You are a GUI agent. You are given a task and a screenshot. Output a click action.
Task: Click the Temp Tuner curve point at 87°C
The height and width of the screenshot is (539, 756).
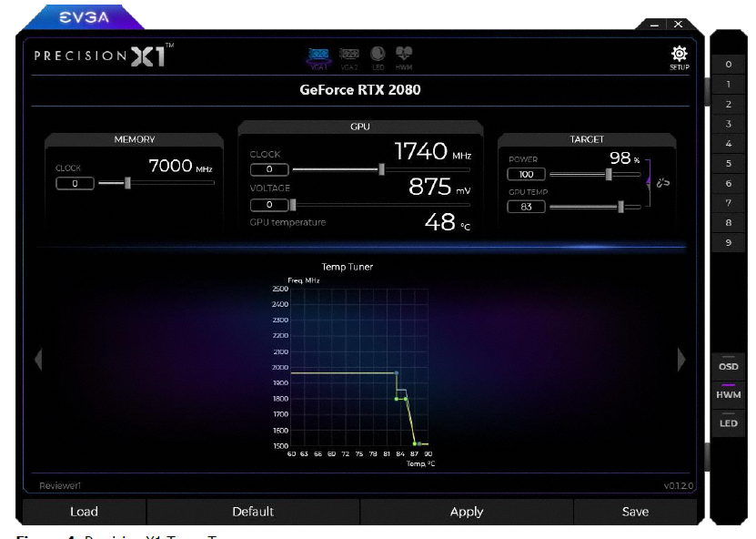click(x=415, y=443)
